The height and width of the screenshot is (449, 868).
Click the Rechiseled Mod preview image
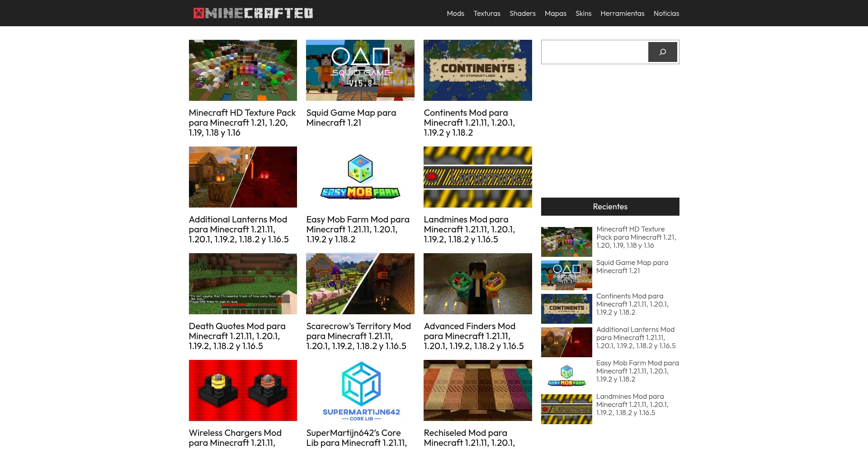tap(477, 390)
